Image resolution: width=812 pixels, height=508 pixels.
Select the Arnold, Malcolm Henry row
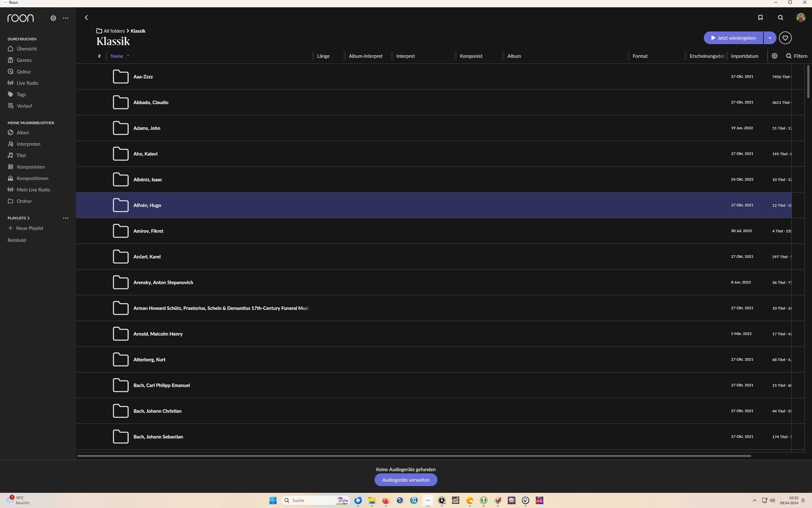tap(433, 334)
